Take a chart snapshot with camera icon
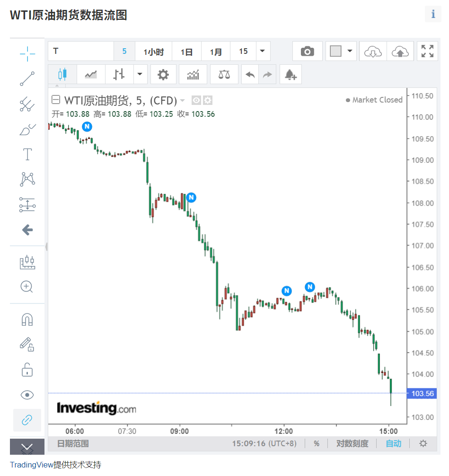The image size is (449, 476). pos(307,52)
